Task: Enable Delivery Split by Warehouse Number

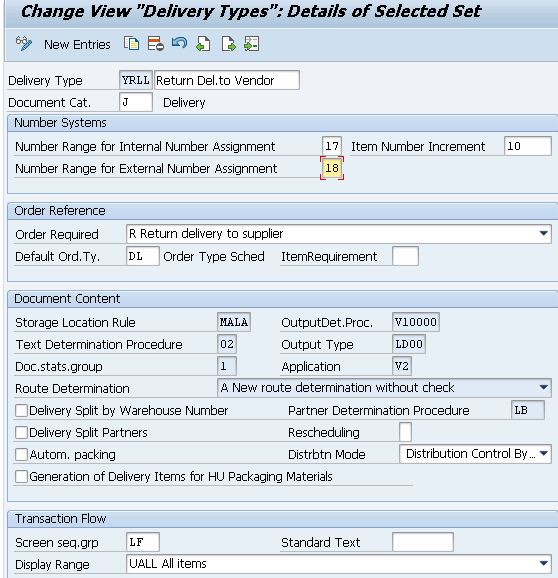Action: point(21,410)
